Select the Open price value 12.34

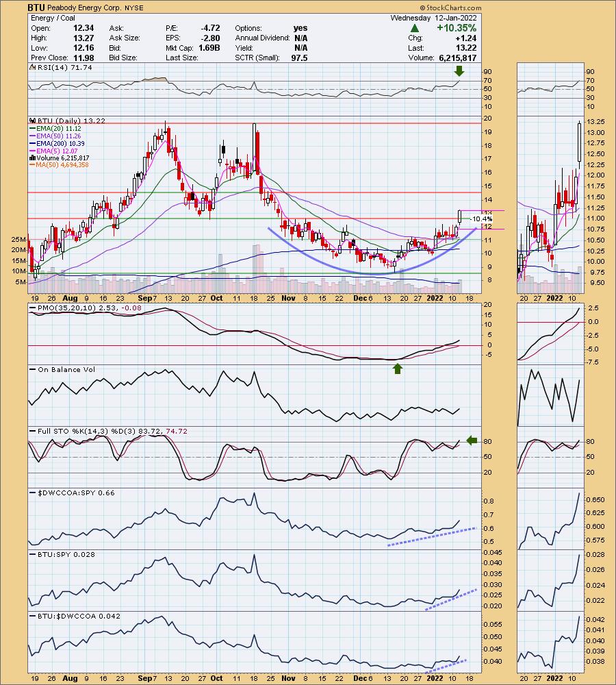tap(84, 28)
